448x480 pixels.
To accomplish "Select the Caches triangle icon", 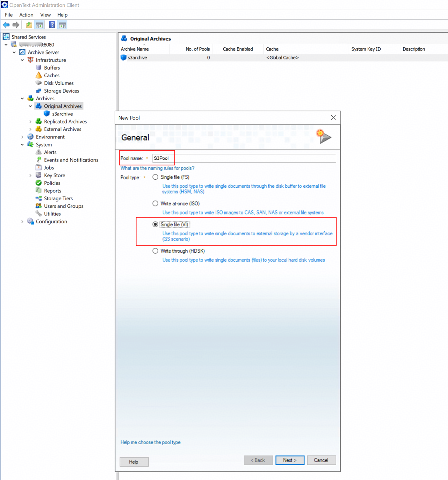I will point(38,75).
